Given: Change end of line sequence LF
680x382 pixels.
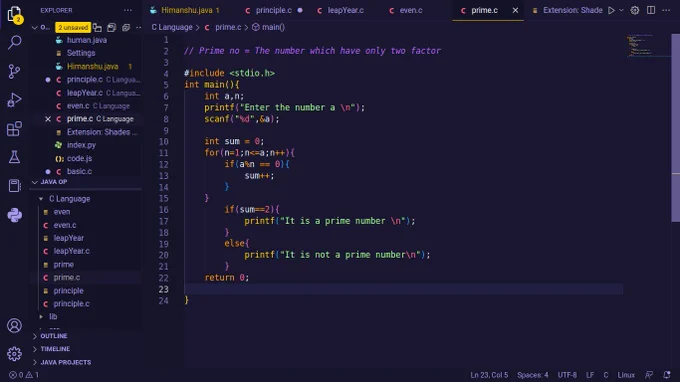Looking at the screenshot, I should pyautogui.click(x=590, y=375).
